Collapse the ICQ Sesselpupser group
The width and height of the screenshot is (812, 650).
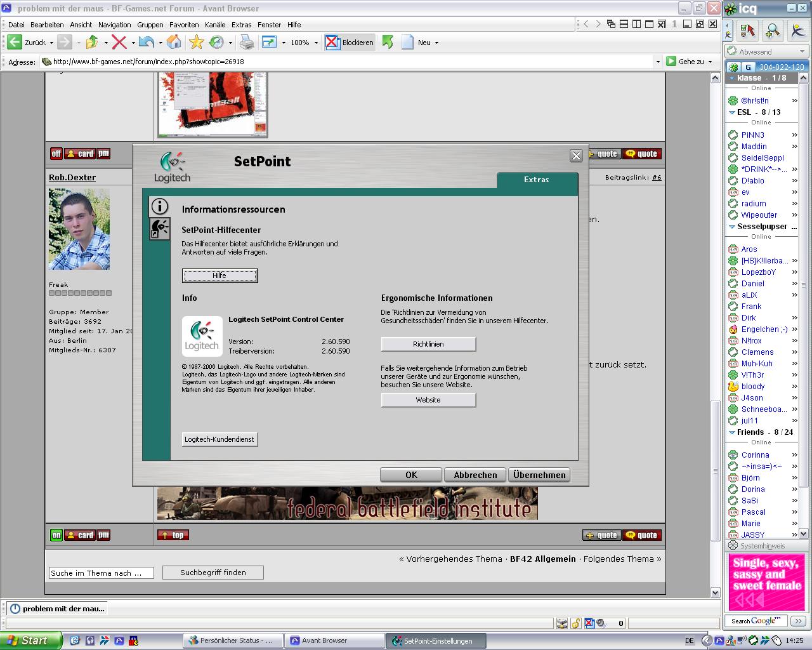coord(732,227)
